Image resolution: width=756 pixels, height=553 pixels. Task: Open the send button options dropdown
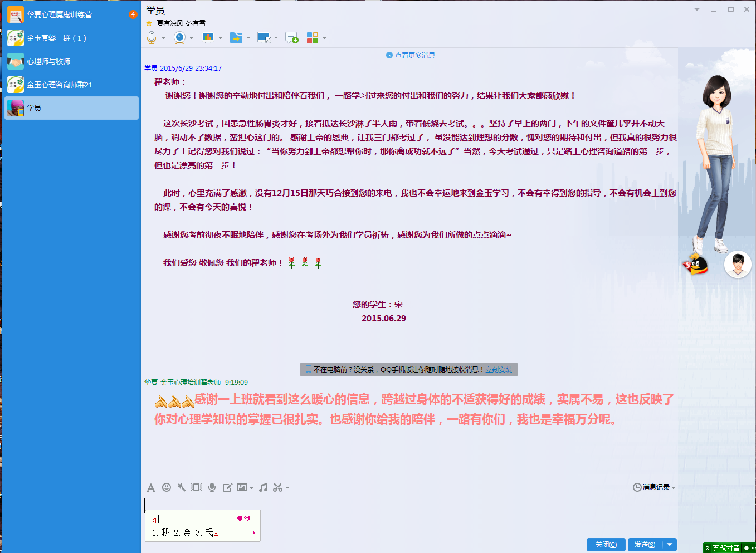[x=670, y=545]
